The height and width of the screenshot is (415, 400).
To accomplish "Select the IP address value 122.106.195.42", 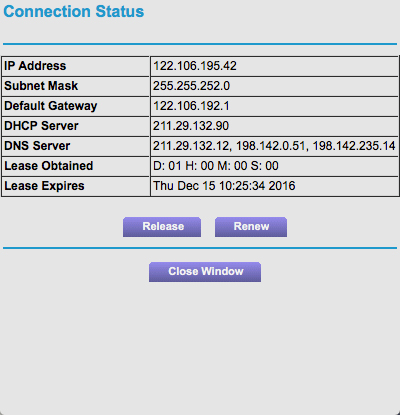I will (195, 66).
